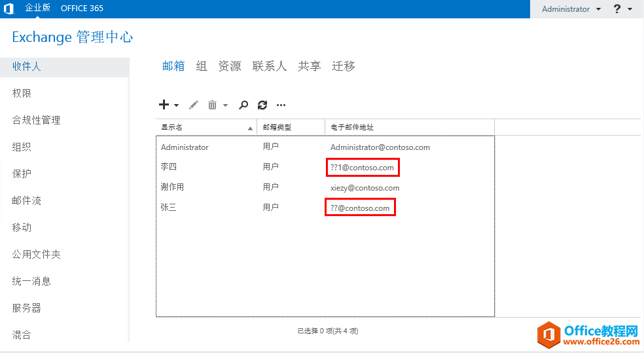This screenshot has width=644, height=353.
Task: Switch to the 组 tab
Action: click(x=202, y=66)
